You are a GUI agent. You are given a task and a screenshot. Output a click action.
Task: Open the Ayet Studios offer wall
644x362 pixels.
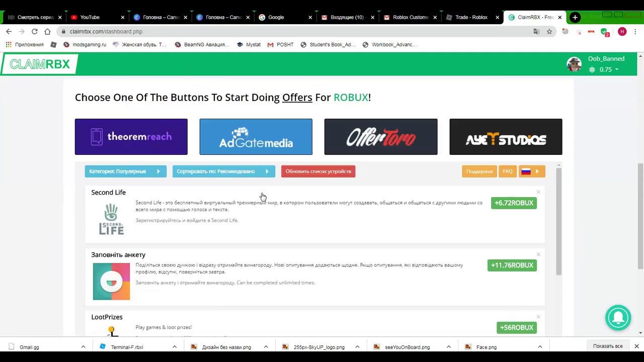[506, 137]
